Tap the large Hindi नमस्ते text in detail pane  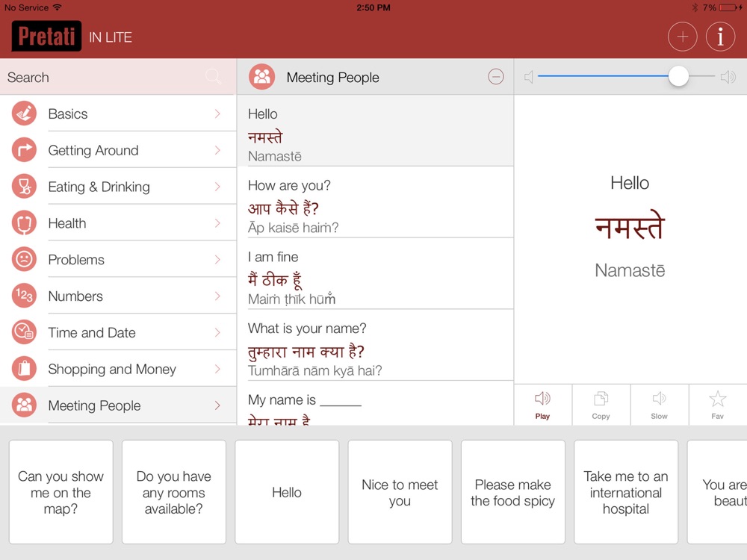click(x=630, y=225)
